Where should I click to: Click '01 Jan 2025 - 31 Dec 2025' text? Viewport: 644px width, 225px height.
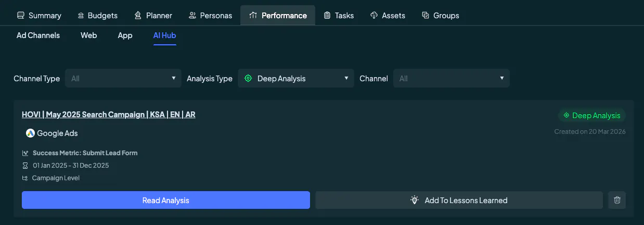(71, 166)
